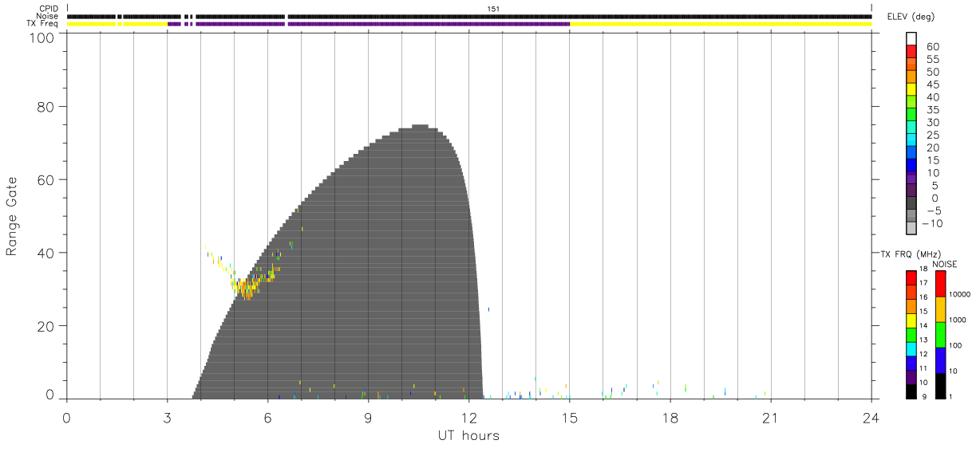This screenshot has height=452, width=980.
Task: Pick the purple 10–11 MHz TX FRQ swatch
Action: coord(911,377)
